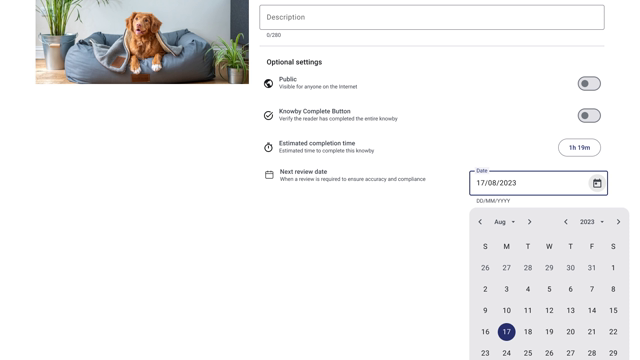This screenshot has width=640, height=360.
Task: Go to next month with right chevron beside Aug
Action: pyautogui.click(x=529, y=222)
